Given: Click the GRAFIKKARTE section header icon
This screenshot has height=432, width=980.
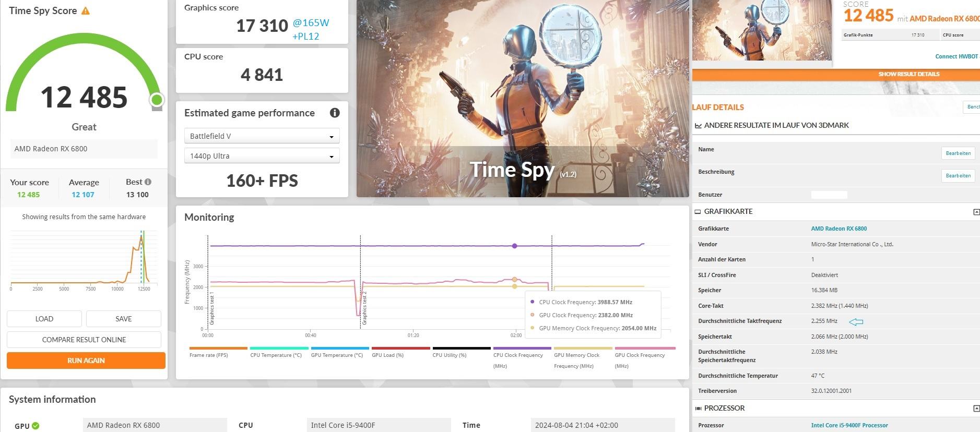Looking at the screenshot, I should (698, 212).
